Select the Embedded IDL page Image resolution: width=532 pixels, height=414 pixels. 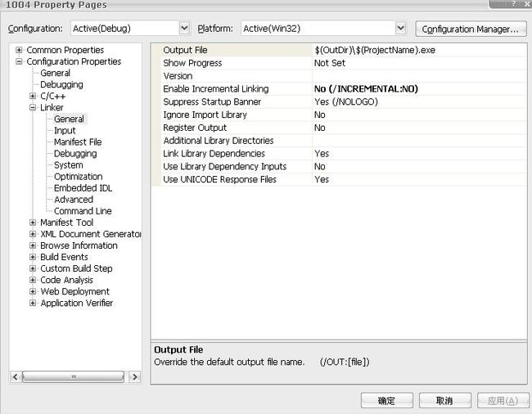pyautogui.click(x=83, y=188)
